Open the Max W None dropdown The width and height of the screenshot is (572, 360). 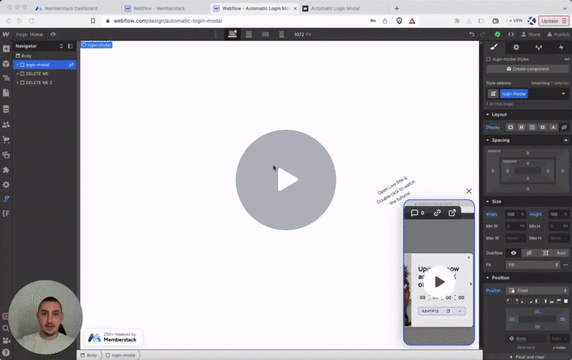pos(515,238)
